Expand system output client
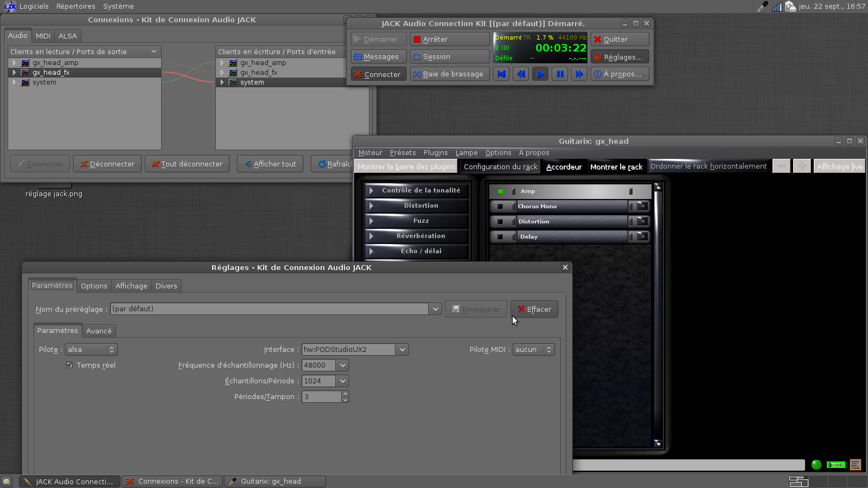 (14, 82)
